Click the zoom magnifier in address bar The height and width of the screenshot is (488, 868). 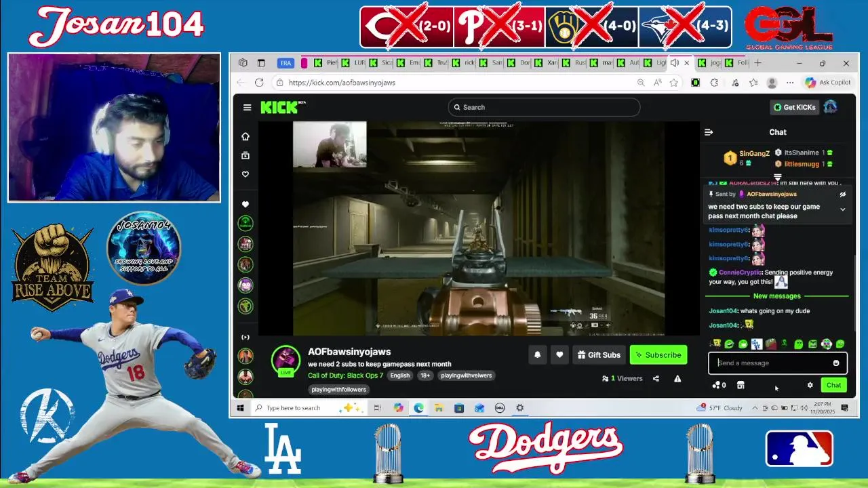click(641, 83)
